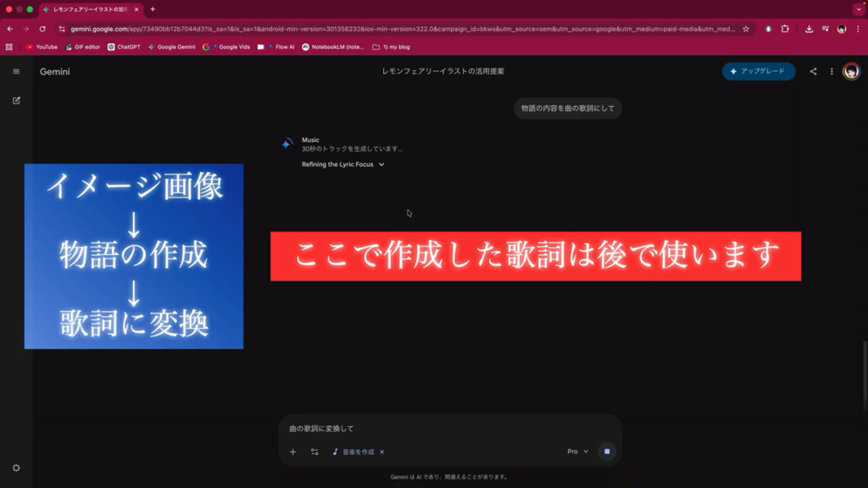Click the share icon in the Gemini header
This screenshot has height=488, width=868.
tap(813, 71)
